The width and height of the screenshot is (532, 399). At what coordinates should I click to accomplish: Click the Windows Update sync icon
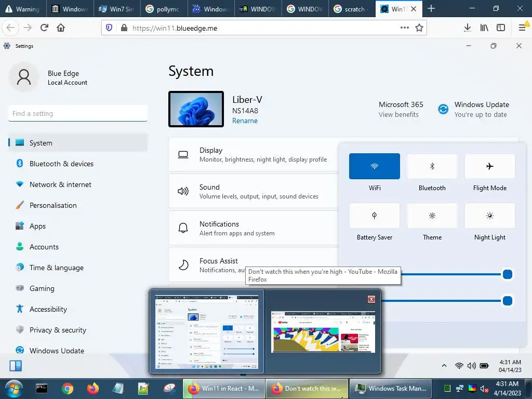click(443, 109)
